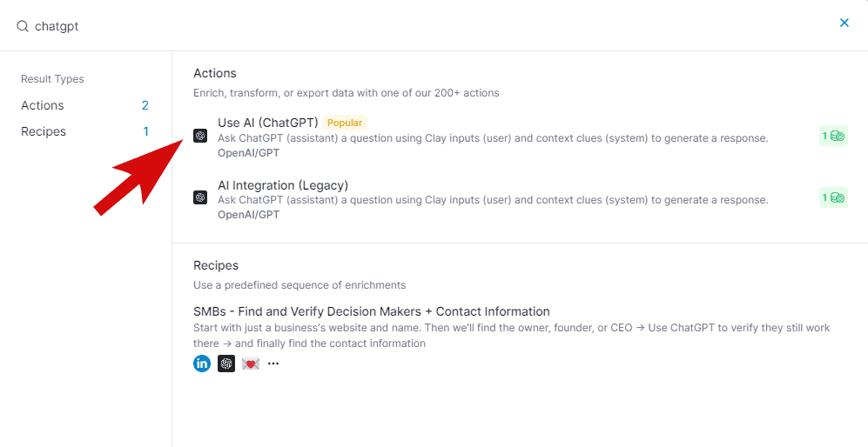Click the Actions results count 2
Image resolution: width=868 pixels, height=447 pixels.
[x=145, y=105]
